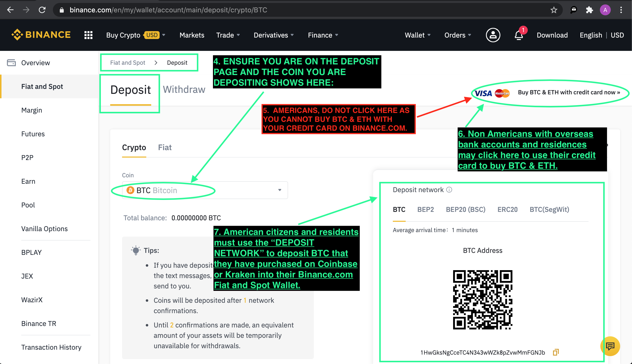Open Overview in the sidebar

[36, 63]
